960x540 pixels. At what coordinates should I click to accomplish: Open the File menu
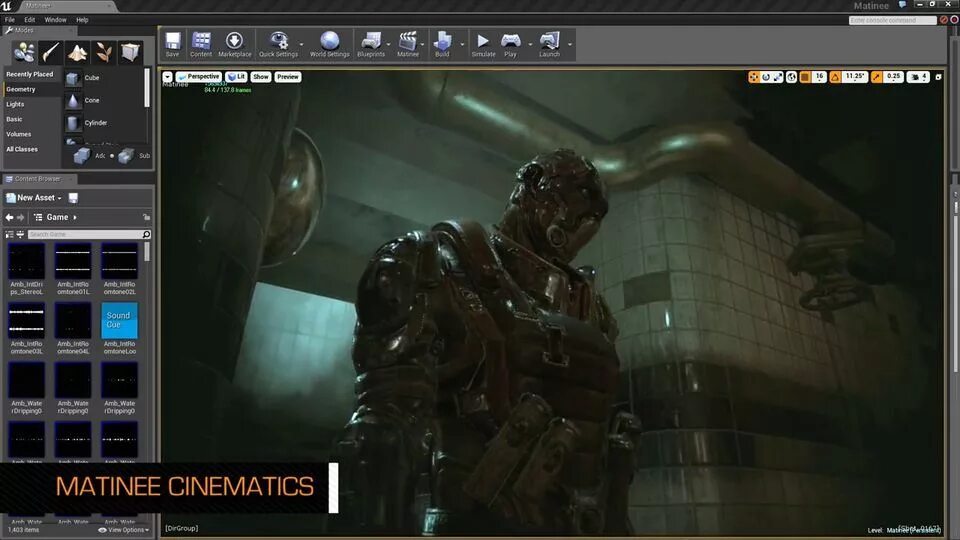point(10,20)
